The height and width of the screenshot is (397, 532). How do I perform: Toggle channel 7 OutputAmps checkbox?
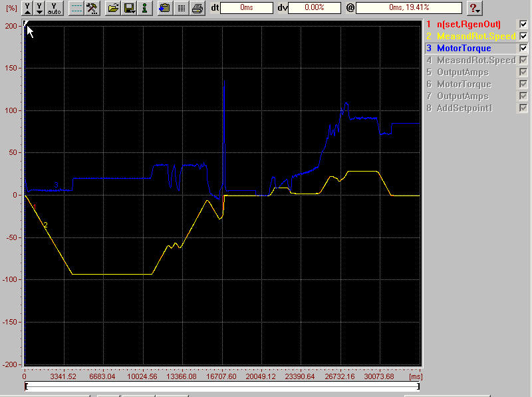(x=523, y=96)
